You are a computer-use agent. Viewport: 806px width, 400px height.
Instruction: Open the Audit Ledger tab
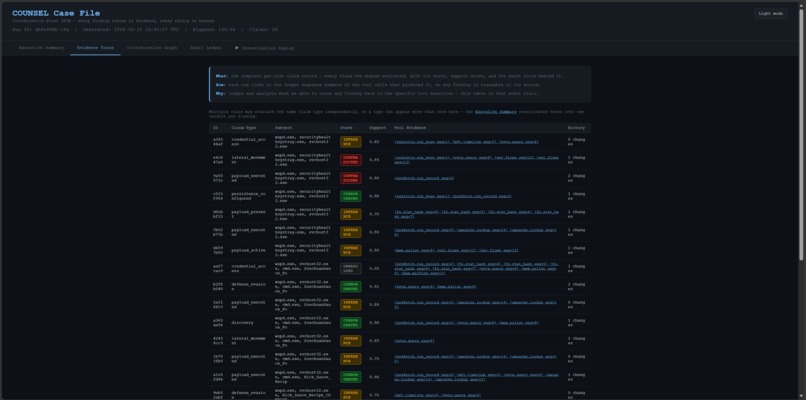206,48
